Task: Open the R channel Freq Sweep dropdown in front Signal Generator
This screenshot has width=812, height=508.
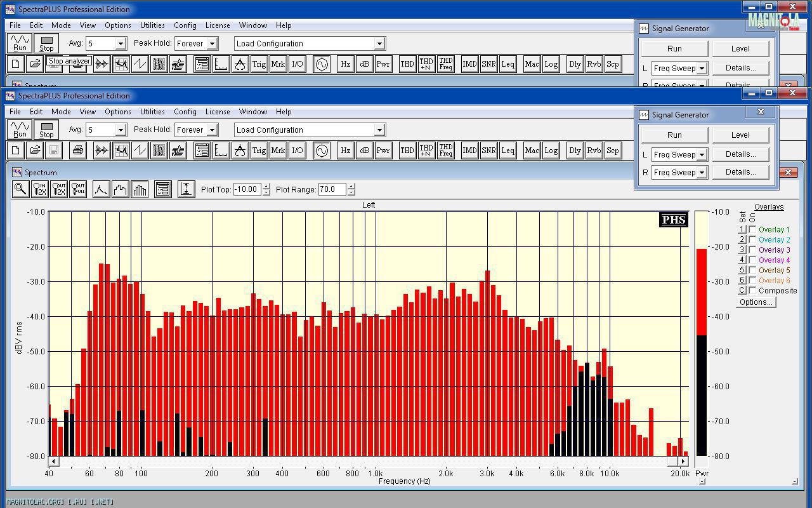Action: click(702, 173)
